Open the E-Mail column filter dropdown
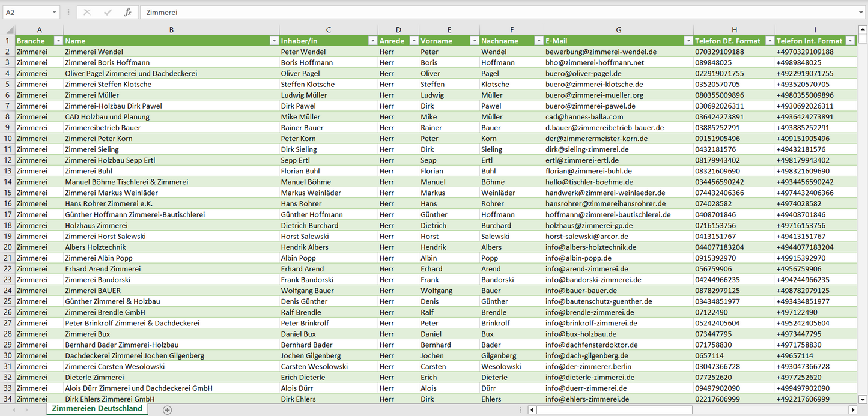This screenshot has height=416, width=868. [x=688, y=41]
